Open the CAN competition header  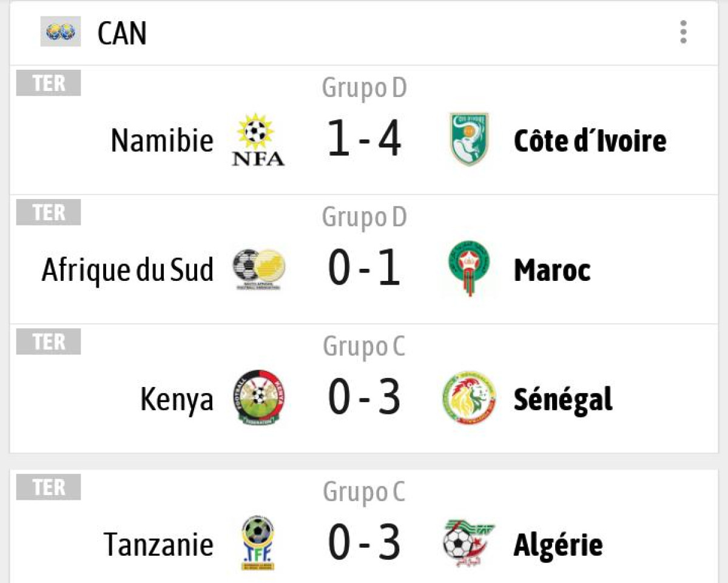[x=121, y=33]
